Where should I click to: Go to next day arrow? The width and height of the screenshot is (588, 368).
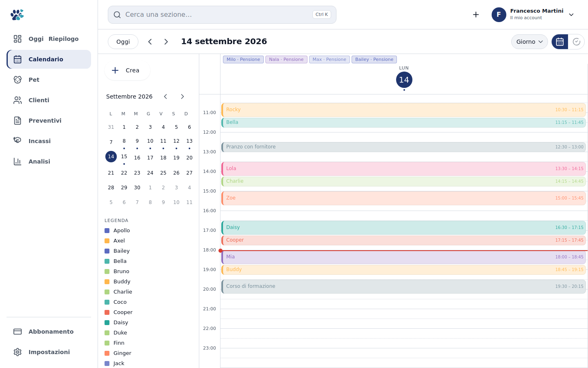(166, 42)
